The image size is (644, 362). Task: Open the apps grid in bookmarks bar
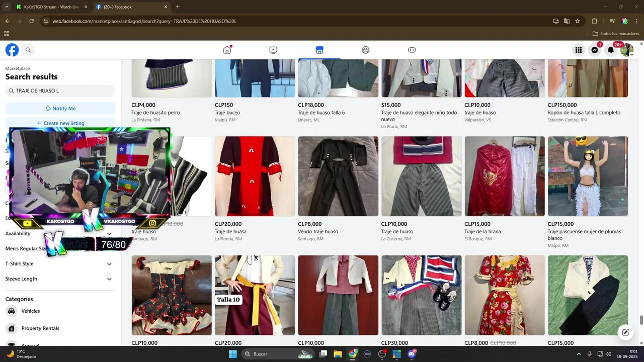7,34
